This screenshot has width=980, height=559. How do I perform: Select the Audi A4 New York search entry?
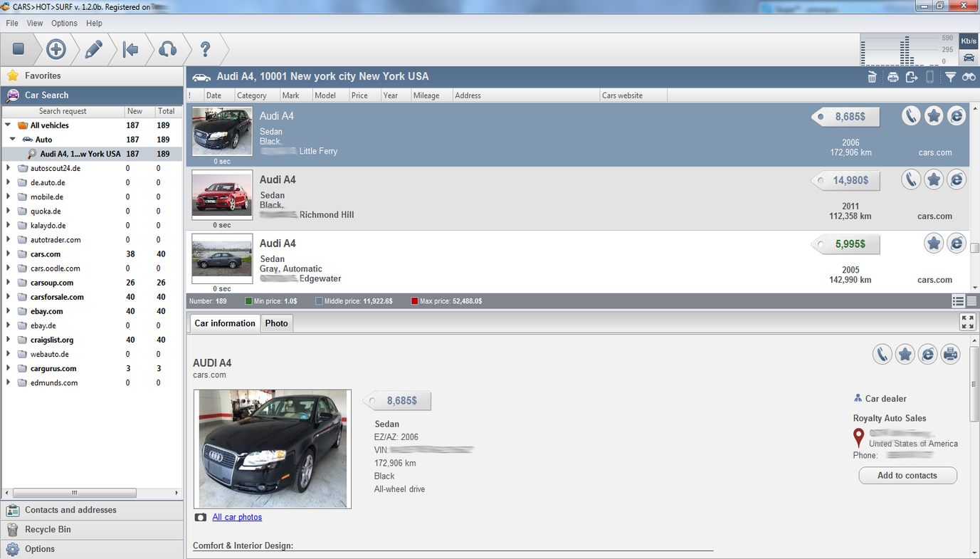[92, 154]
